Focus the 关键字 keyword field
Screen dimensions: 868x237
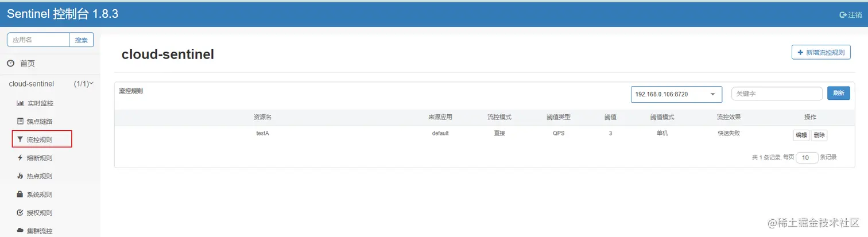777,94
